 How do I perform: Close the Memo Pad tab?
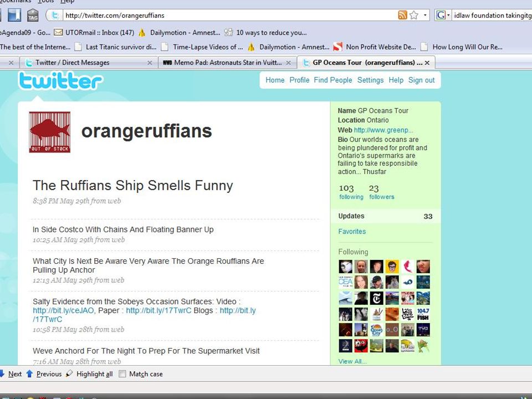288,63
